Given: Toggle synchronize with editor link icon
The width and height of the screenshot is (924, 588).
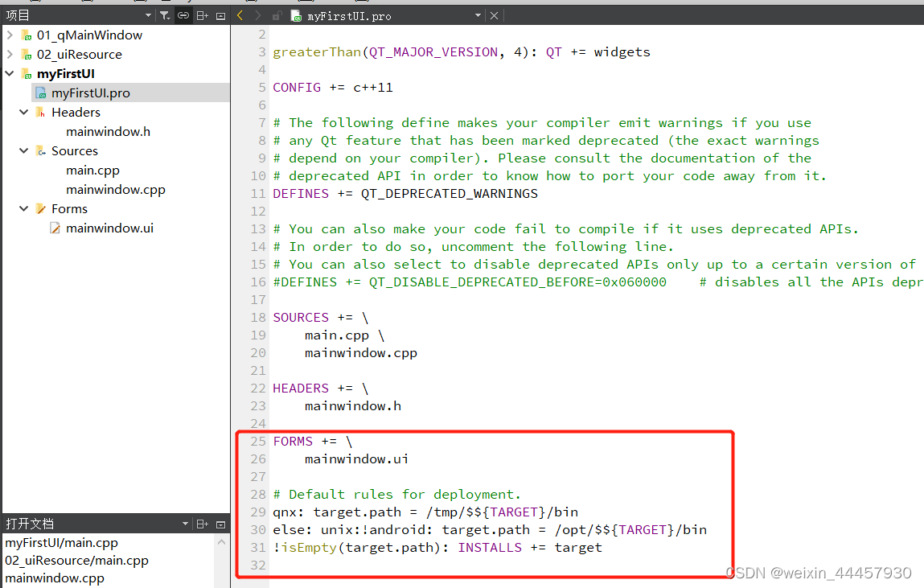Looking at the screenshot, I should point(183,15).
